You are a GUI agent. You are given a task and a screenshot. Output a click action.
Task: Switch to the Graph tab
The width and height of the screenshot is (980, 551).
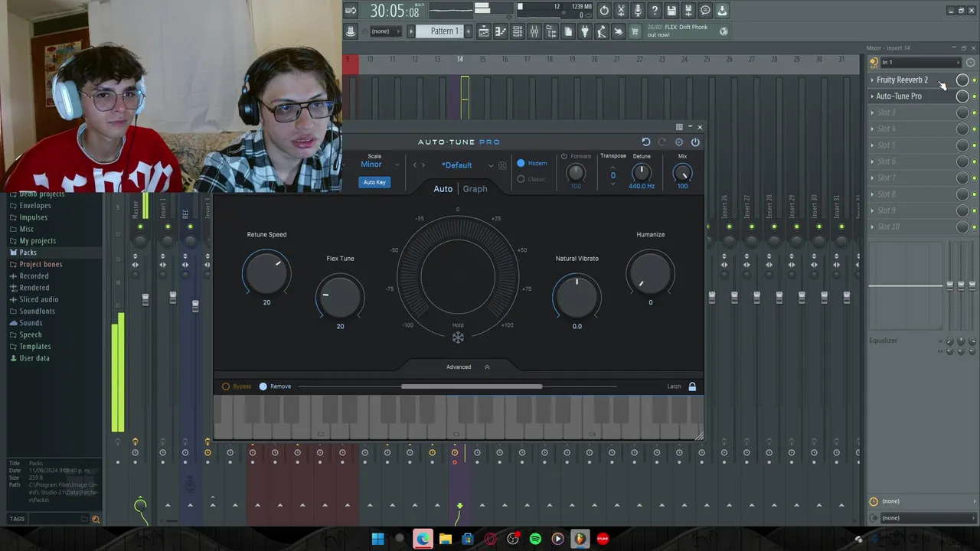tap(475, 189)
